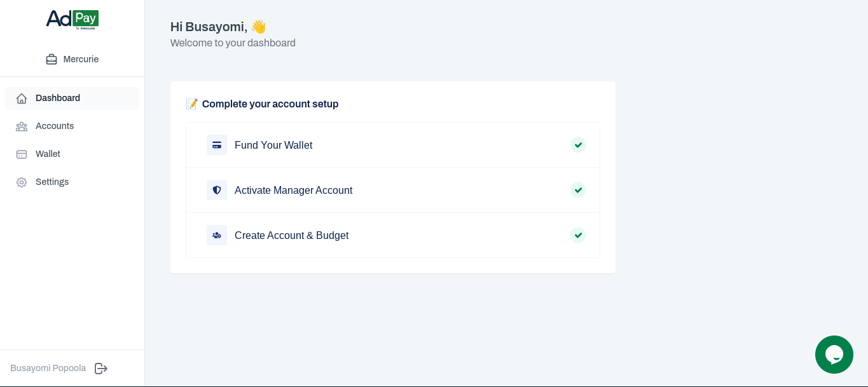Click the Activate Manager Account green checkmark
The image size is (868, 387).
(578, 190)
